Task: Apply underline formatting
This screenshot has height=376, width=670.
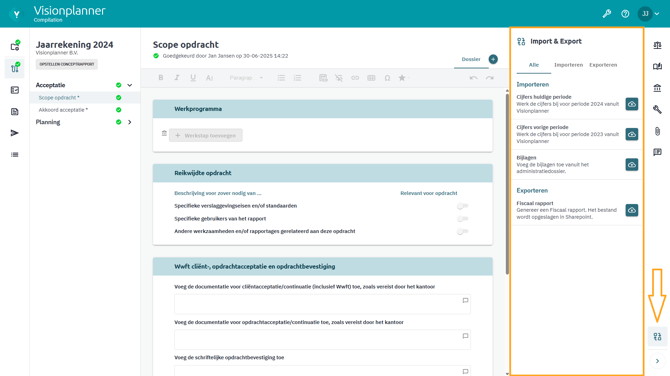Action: 193,78
